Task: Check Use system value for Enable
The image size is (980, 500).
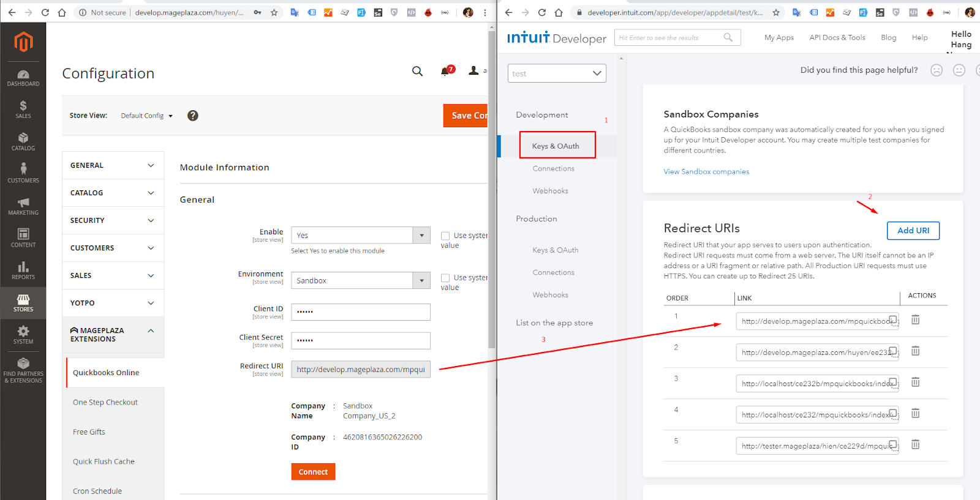Action: tap(445, 236)
